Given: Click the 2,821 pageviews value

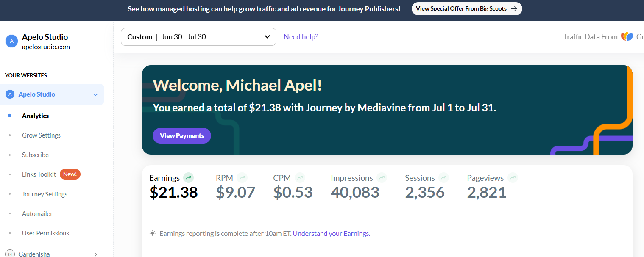Looking at the screenshot, I should coord(487,192).
